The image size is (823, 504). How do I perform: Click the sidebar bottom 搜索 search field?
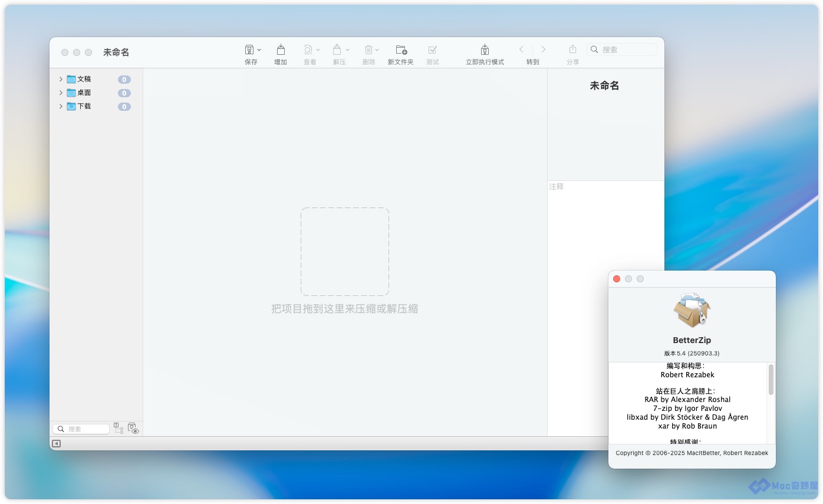point(81,429)
